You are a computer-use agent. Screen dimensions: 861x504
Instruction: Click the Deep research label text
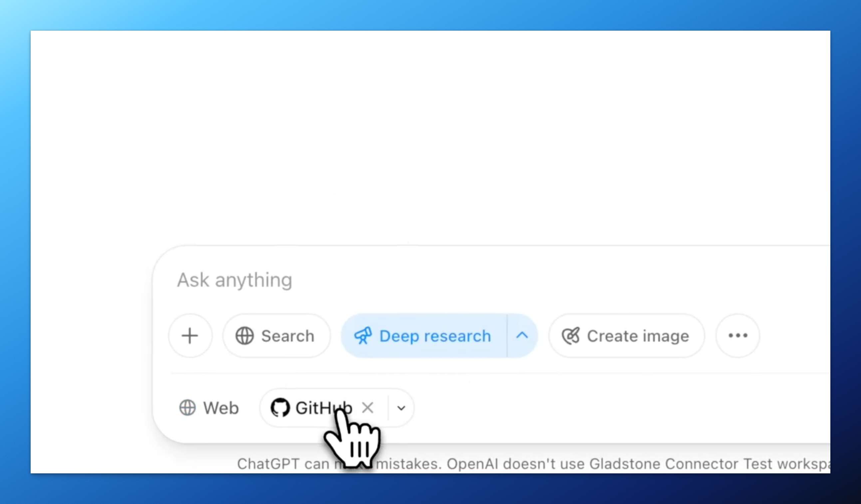click(x=435, y=336)
